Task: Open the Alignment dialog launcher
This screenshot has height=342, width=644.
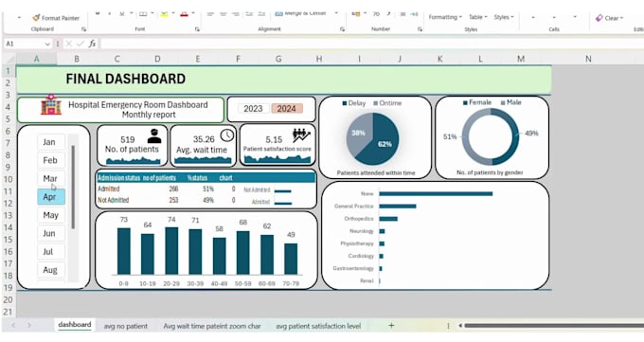Action: coord(342,29)
